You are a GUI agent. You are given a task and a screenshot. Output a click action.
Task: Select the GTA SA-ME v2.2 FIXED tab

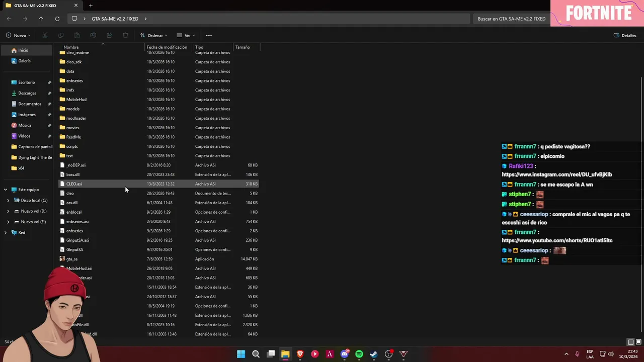pos(41,6)
